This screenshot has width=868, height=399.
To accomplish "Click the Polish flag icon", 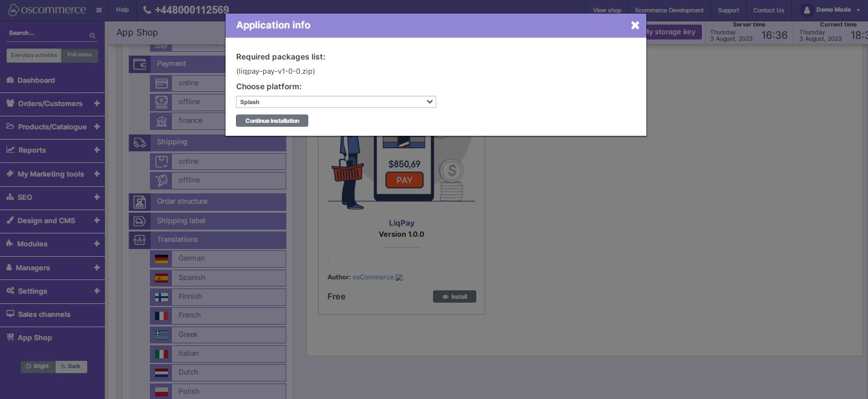I will [162, 391].
